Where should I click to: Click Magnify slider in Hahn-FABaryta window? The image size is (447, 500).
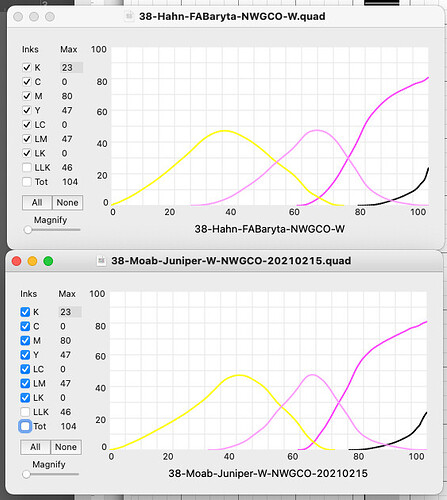(52, 230)
